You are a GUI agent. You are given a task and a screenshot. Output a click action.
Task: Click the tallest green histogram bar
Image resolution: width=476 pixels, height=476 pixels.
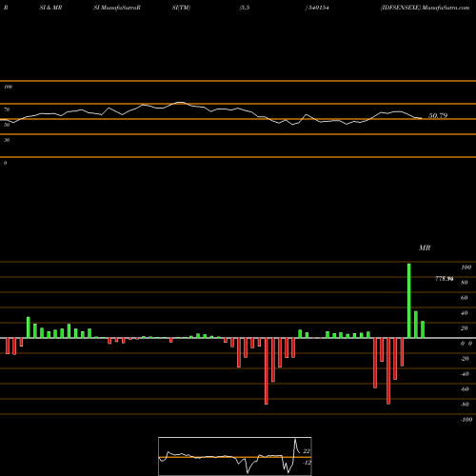point(409,301)
